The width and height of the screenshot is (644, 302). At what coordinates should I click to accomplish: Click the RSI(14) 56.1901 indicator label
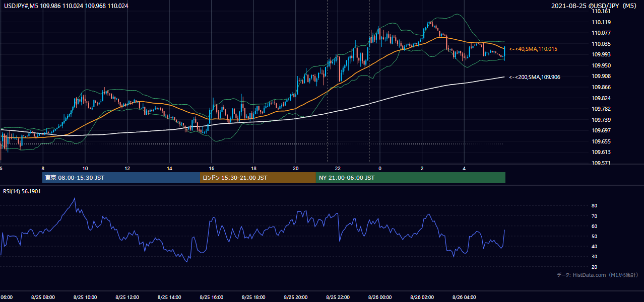(22, 192)
